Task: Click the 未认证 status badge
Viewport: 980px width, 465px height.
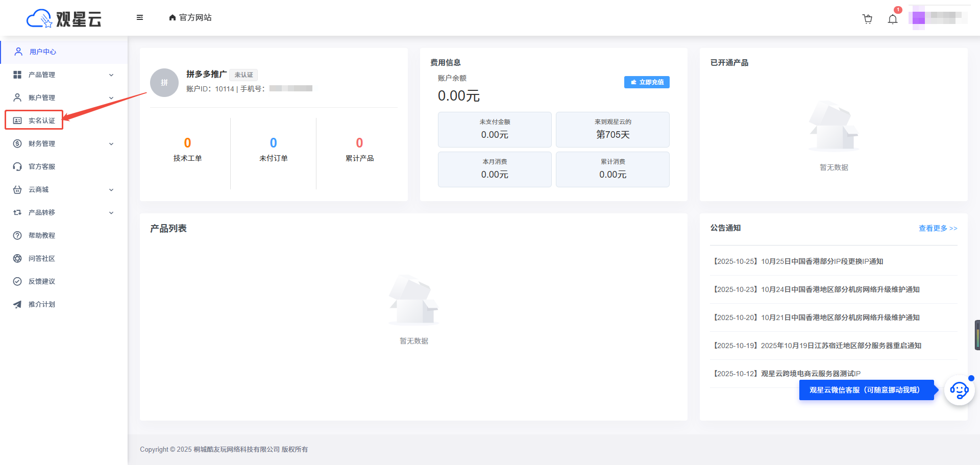Action: click(243, 75)
